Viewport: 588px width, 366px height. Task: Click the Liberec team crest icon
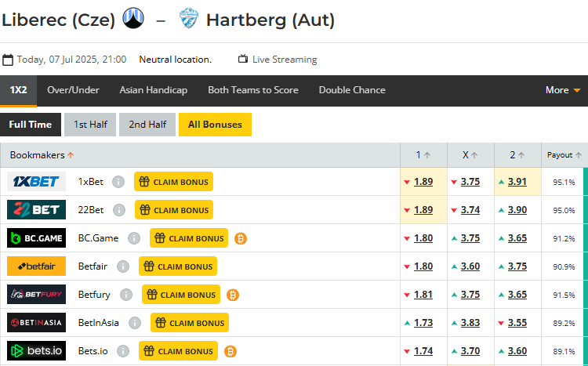tap(133, 18)
